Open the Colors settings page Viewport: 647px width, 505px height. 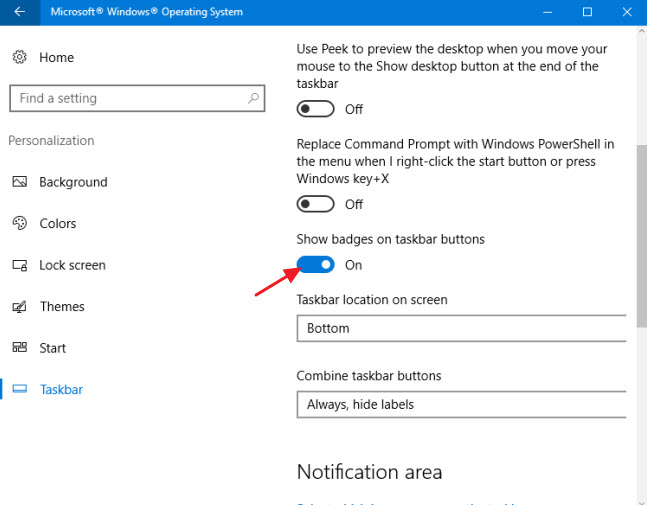(x=58, y=224)
